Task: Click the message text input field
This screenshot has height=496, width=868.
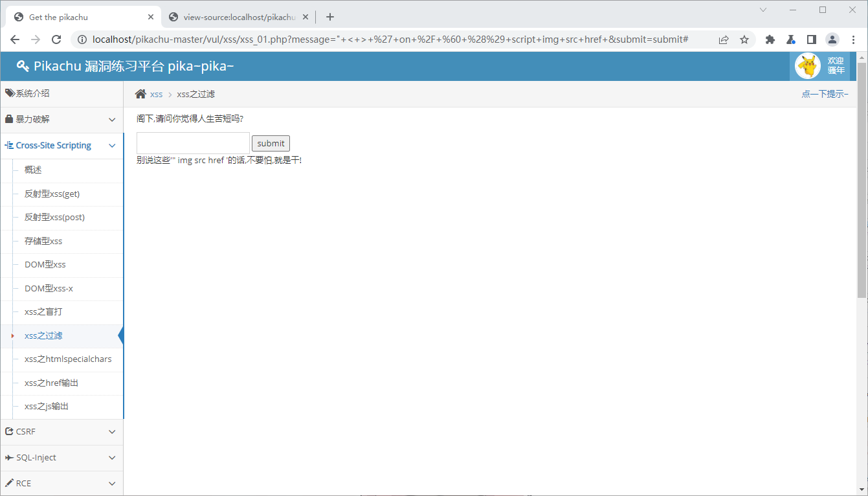Action: pos(193,143)
